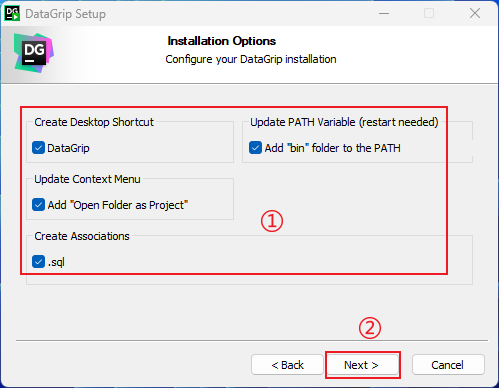Click the "Installation Options" heading
The height and width of the screenshot is (388, 499).
tap(222, 41)
